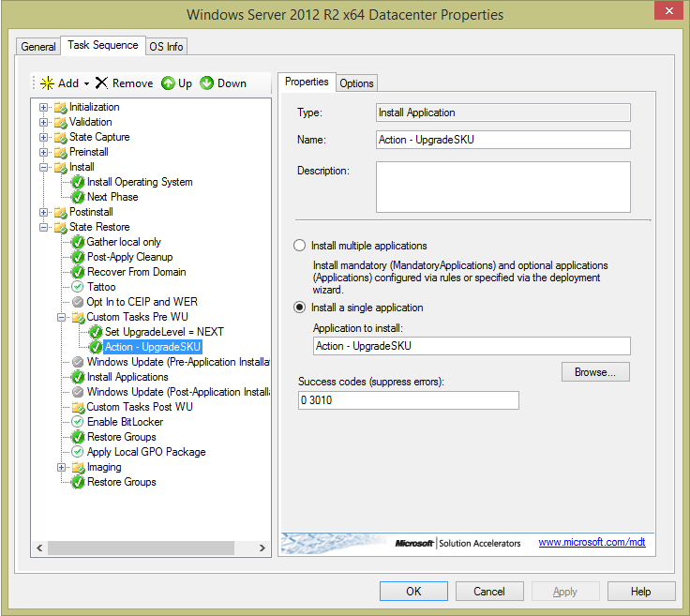Click the Add star icon in toolbar

point(47,83)
